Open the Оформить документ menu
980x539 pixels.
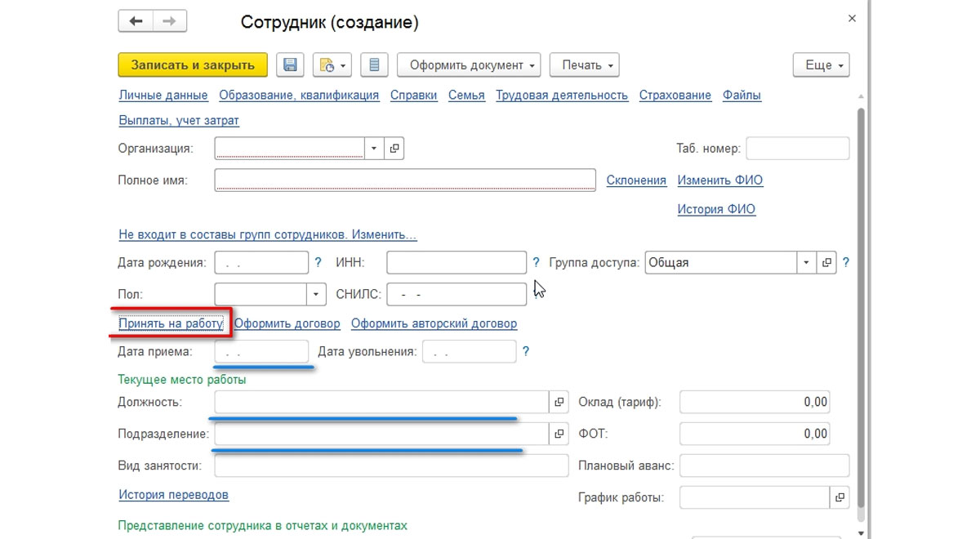tap(469, 65)
